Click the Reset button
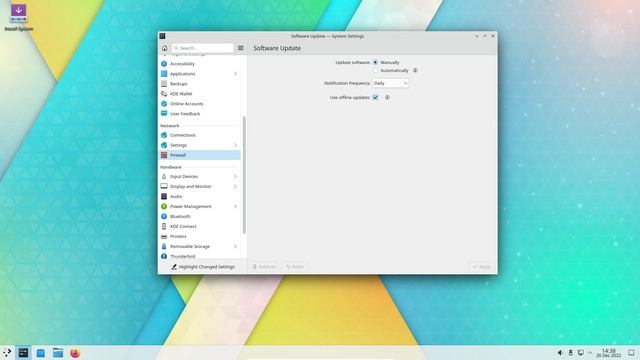 (x=295, y=267)
